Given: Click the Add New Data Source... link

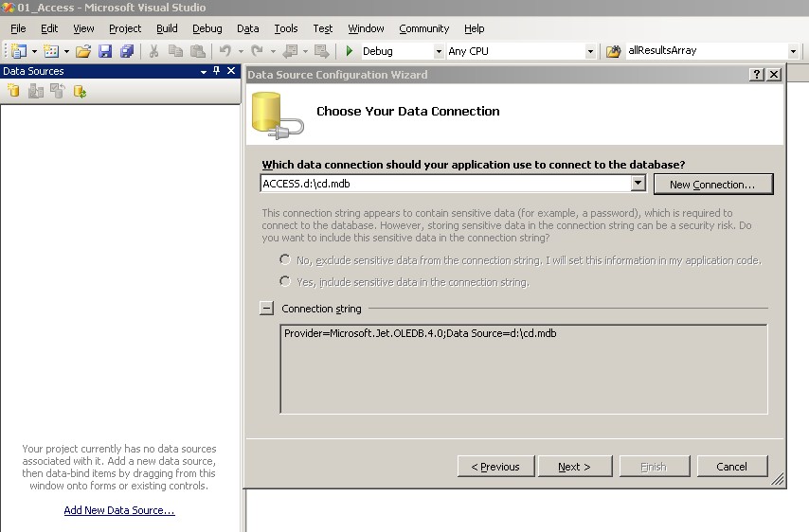Looking at the screenshot, I should [119, 510].
